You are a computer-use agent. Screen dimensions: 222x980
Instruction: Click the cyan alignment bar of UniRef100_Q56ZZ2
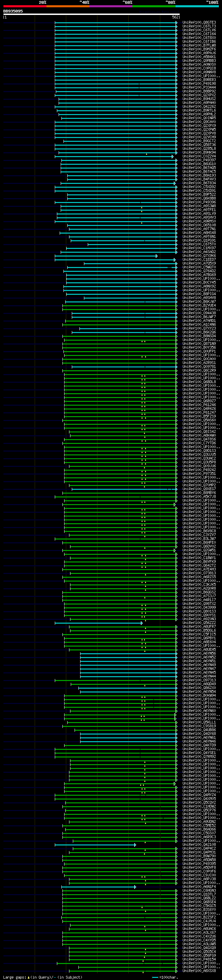tap(99, 623)
